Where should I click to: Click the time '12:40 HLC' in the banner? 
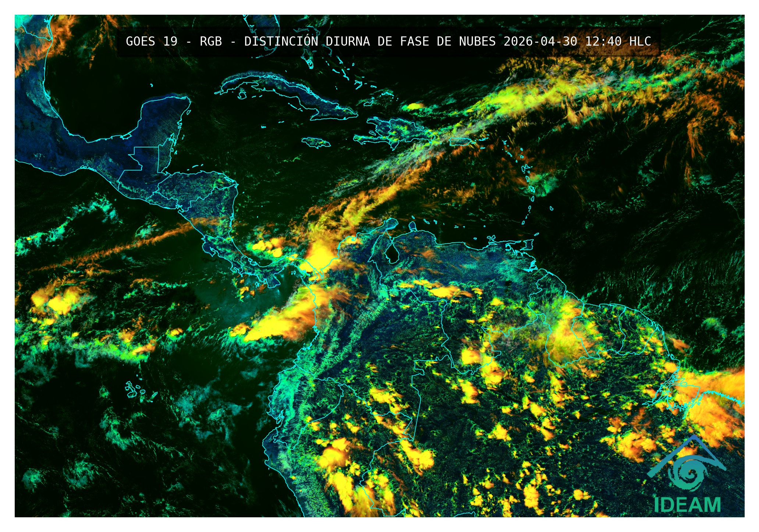[x=618, y=42]
